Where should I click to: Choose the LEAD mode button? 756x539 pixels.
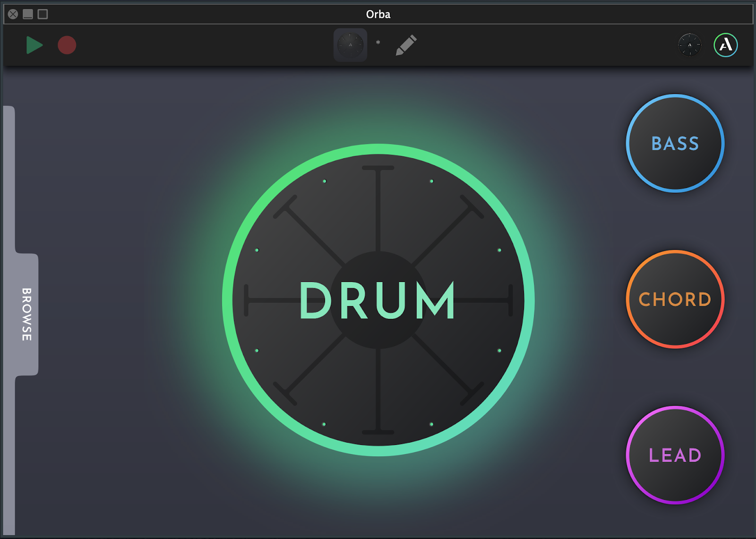pos(675,455)
